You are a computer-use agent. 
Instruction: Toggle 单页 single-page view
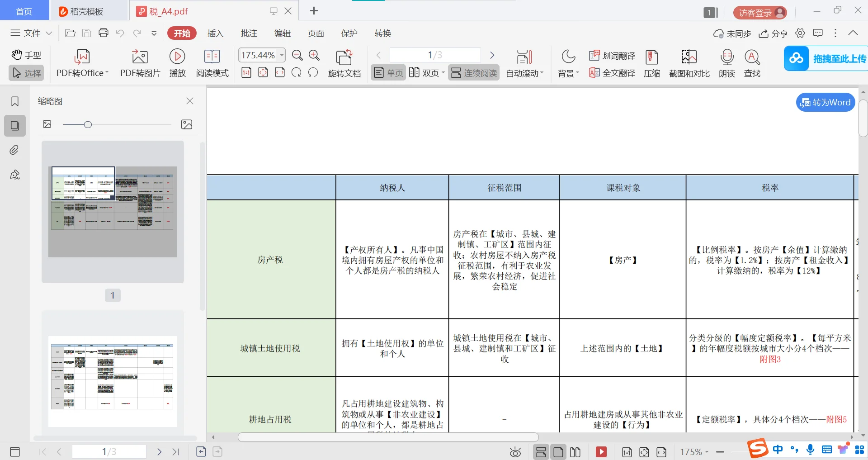click(387, 72)
